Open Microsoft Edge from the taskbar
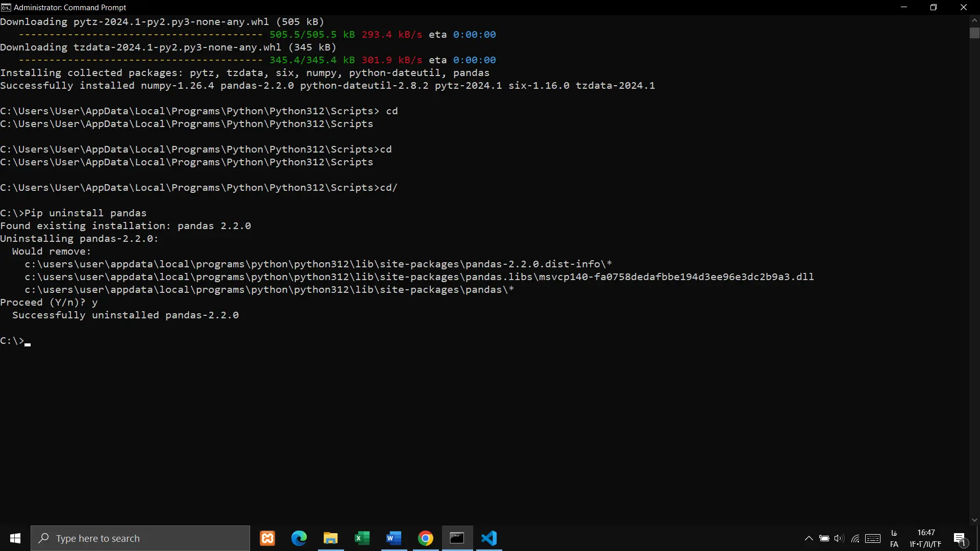Viewport: 980px width, 551px height. click(x=299, y=538)
